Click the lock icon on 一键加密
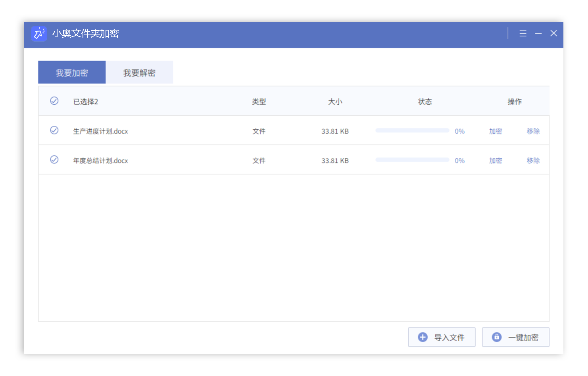Viewport: 588px width, 376px height. tap(496, 337)
